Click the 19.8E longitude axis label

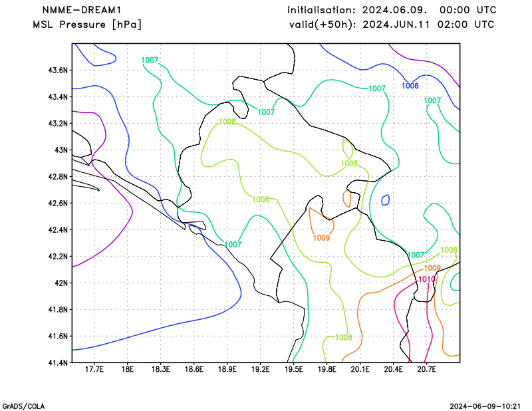327,369
